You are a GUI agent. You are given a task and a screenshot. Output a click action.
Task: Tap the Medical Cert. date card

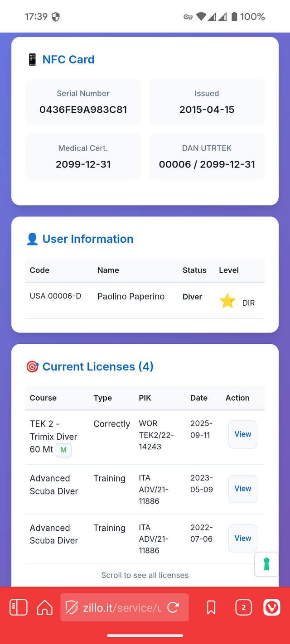(83, 157)
